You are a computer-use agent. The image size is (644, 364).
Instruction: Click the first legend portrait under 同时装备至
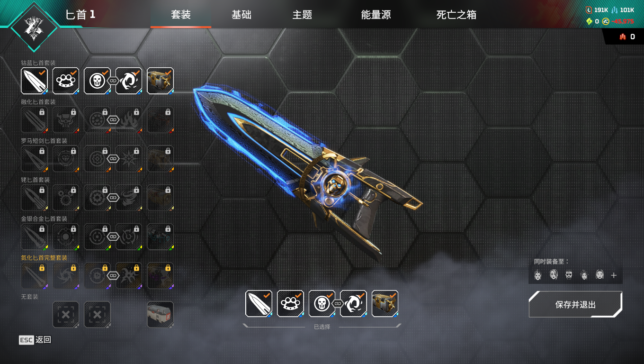tap(537, 275)
